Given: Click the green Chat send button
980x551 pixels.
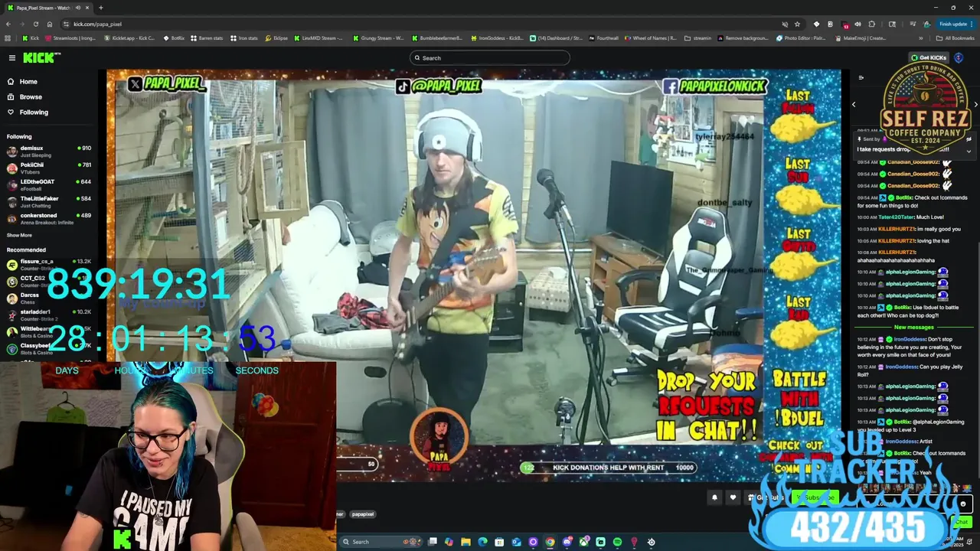Looking at the screenshot, I should click(962, 522).
